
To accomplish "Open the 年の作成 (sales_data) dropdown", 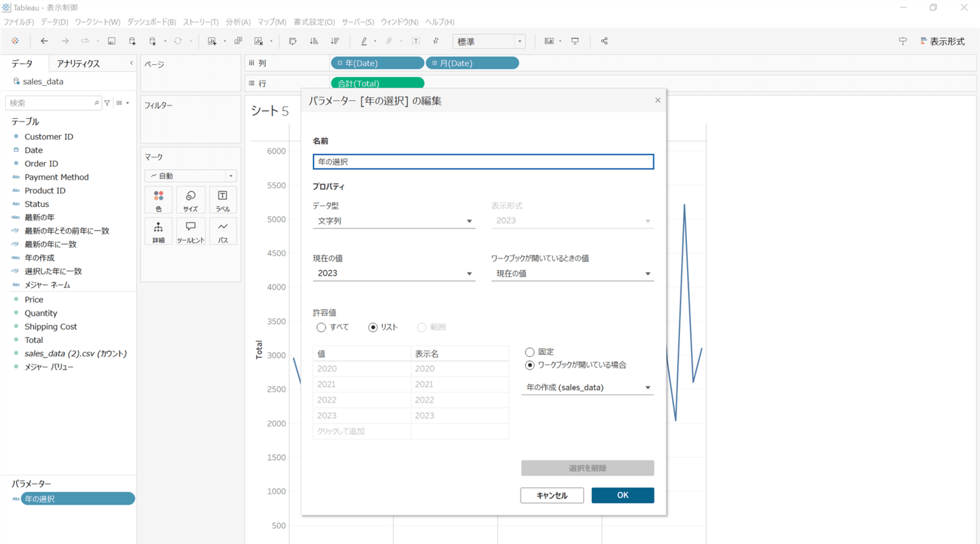I will 588,388.
